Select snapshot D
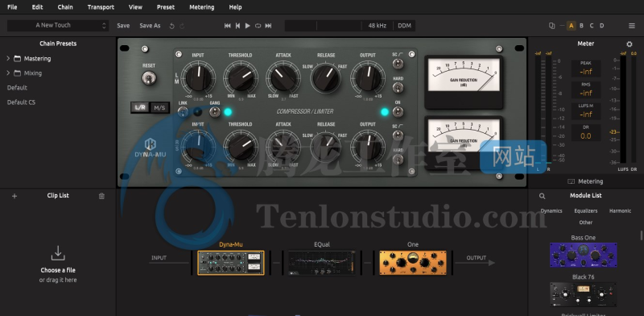 601,26
